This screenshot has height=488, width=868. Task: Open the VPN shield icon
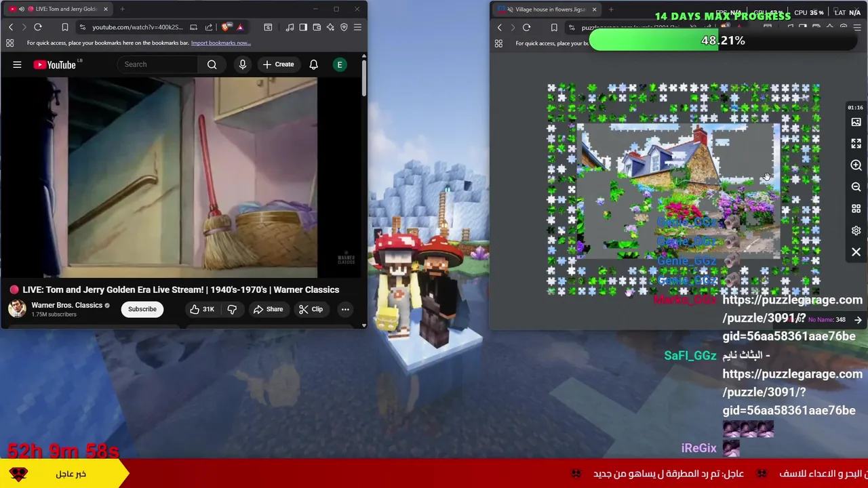(x=344, y=27)
